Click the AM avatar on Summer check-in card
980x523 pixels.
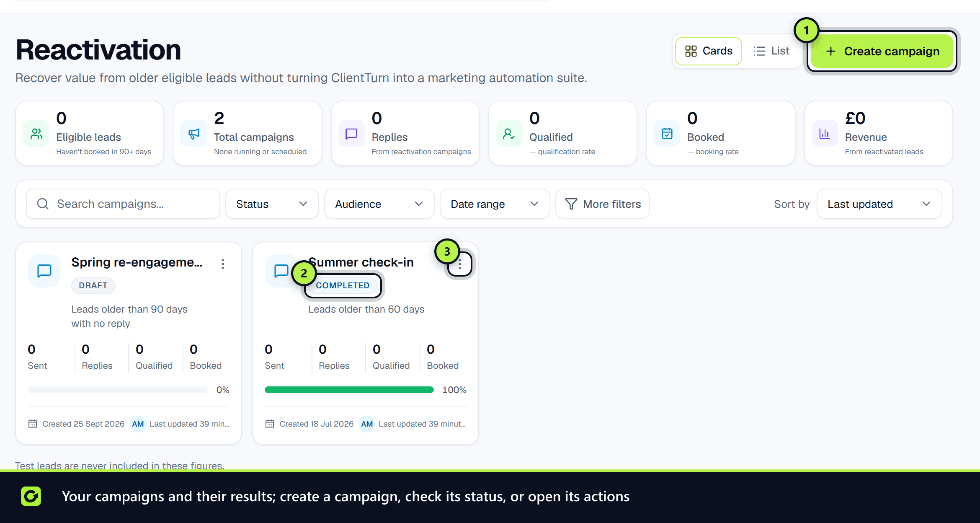(x=367, y=424)
